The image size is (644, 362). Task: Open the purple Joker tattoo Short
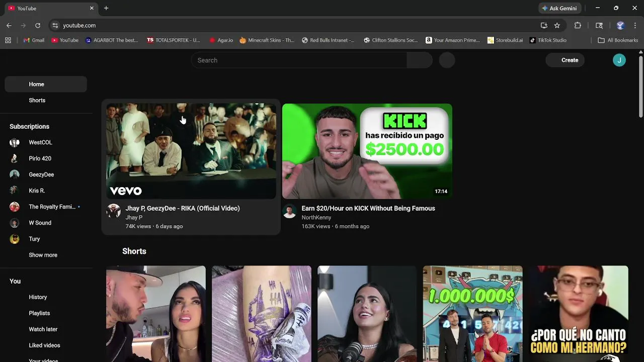tap(262, 314)
